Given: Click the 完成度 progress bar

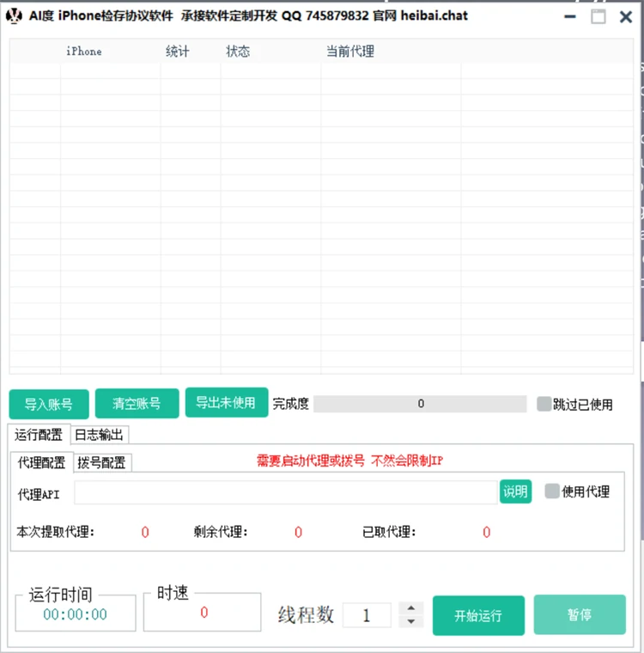Looking at the screenshot, I should point(420,404).
